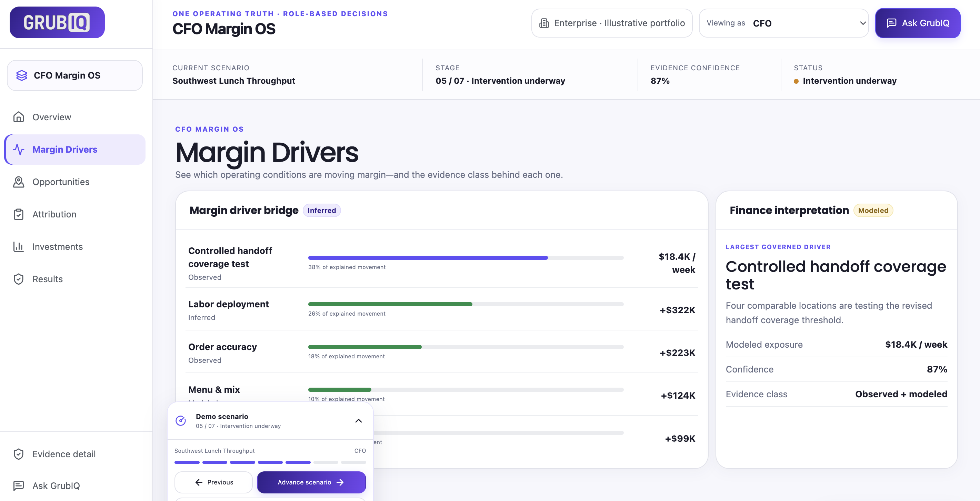This screenshot has height=501, width=980.
Task: Select the Margin Drivers nav item
Action: (x=75, y=150)
